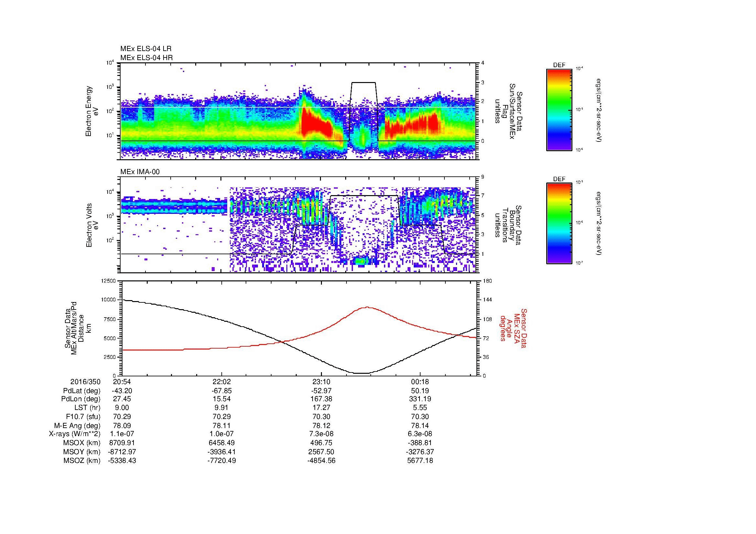The image size is (756, 534).
Task: Click LST value 17.27
Action: point(321,408)
